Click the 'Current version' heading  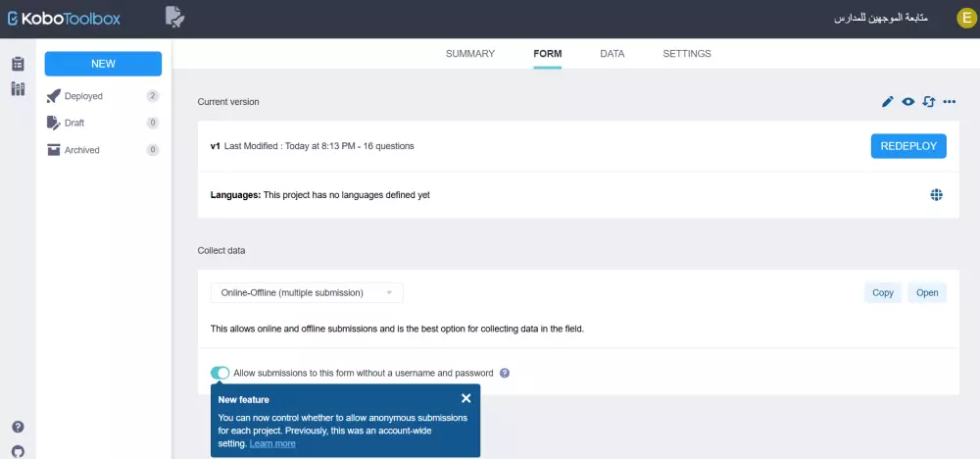click(228, 102)
